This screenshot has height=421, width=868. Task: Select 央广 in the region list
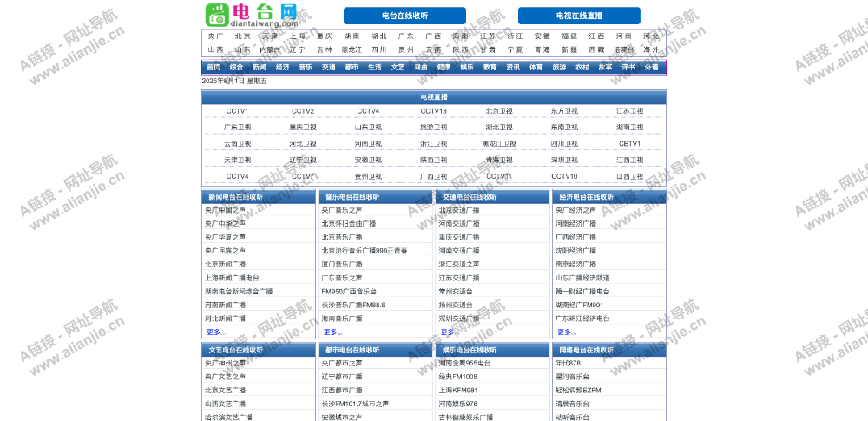point(216,36)
